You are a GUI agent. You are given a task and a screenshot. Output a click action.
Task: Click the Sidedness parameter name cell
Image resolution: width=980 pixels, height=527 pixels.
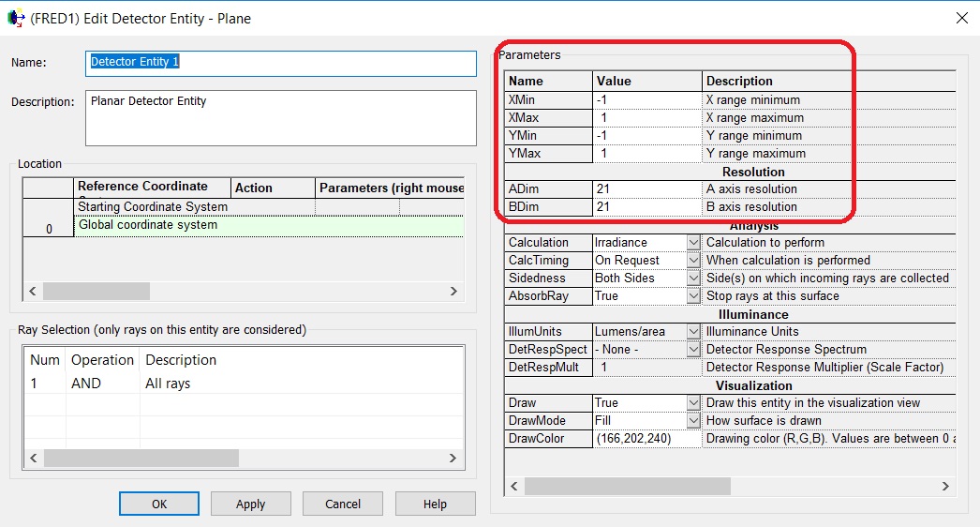548,278
